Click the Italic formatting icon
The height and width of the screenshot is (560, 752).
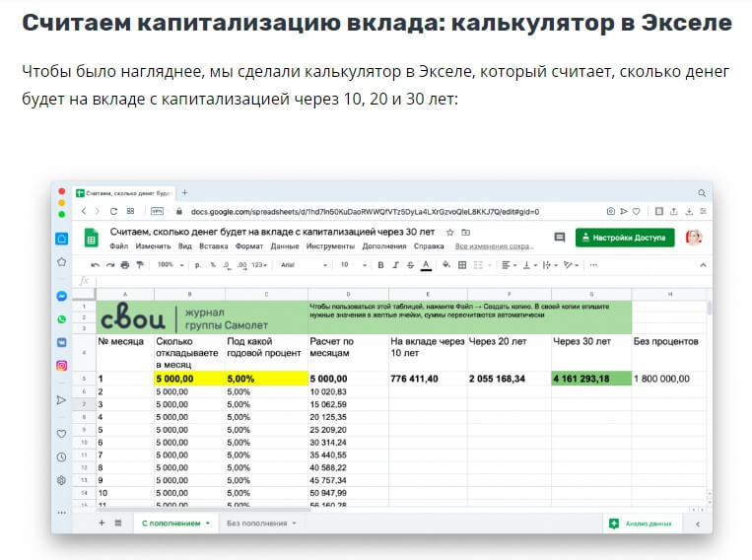[394, 264]
